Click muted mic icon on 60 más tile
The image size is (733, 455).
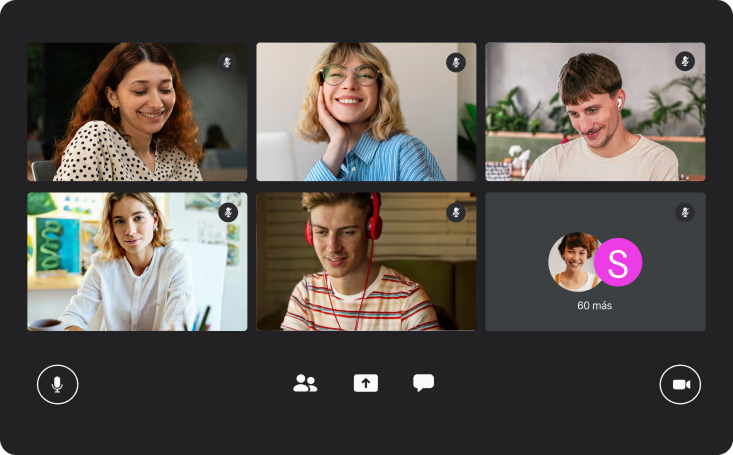685,212
